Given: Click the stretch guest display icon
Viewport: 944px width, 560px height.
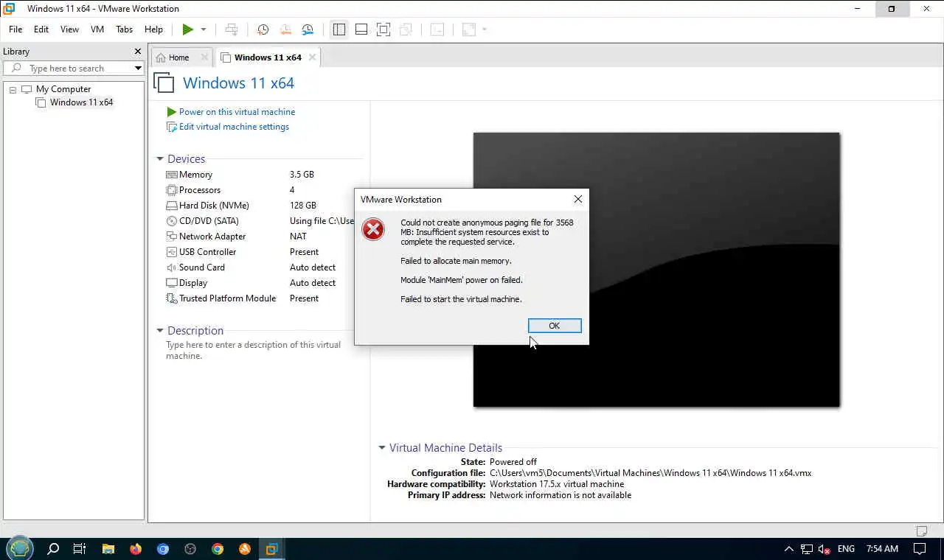Looking at the screenshot, I should point(469,29).
